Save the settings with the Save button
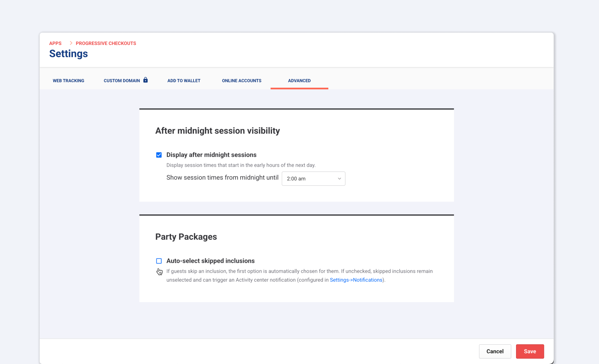Viewport: 599px width, 364px height. pyautogui.click(x=530, y=351)
